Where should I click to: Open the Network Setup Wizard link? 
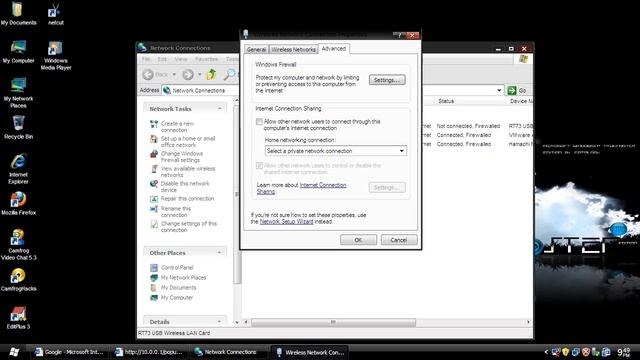[x=286, y=222]
